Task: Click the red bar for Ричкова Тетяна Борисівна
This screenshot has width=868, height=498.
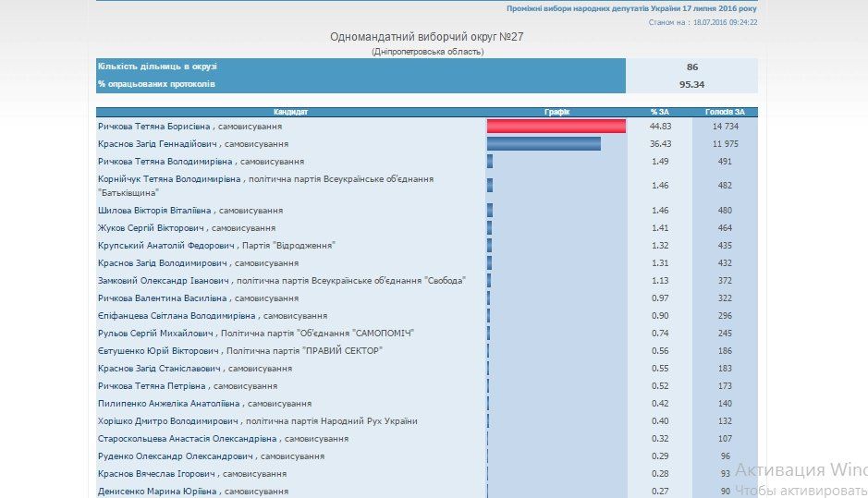Action: click(556, 127)
